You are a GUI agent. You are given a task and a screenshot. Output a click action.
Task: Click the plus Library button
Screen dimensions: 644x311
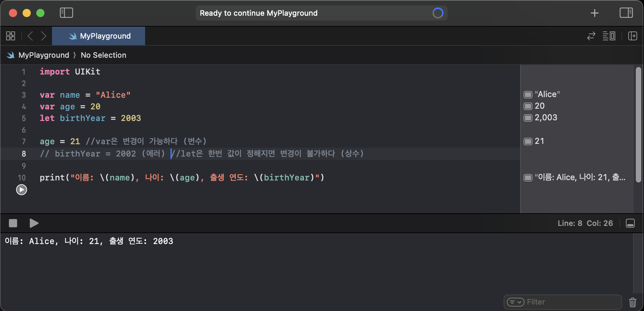(595, 13)
